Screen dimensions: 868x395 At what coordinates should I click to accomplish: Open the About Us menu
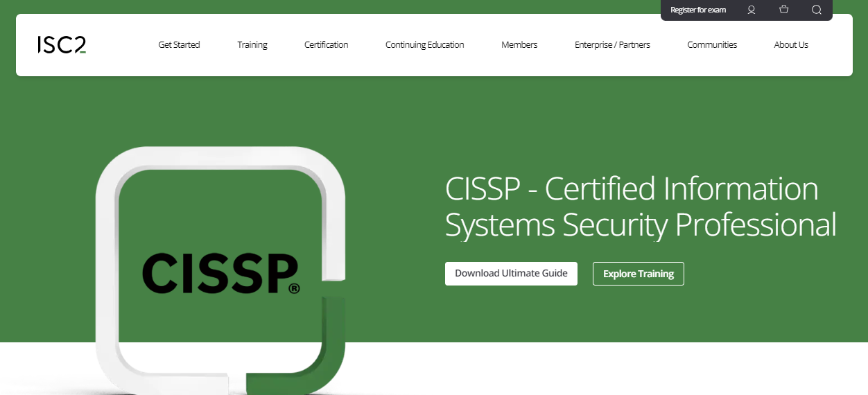[x=791, y=45]
